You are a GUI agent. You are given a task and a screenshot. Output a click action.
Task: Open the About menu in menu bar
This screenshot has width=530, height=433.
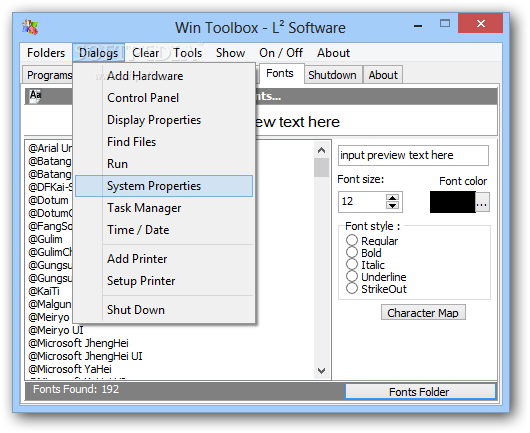pos(333,53)
